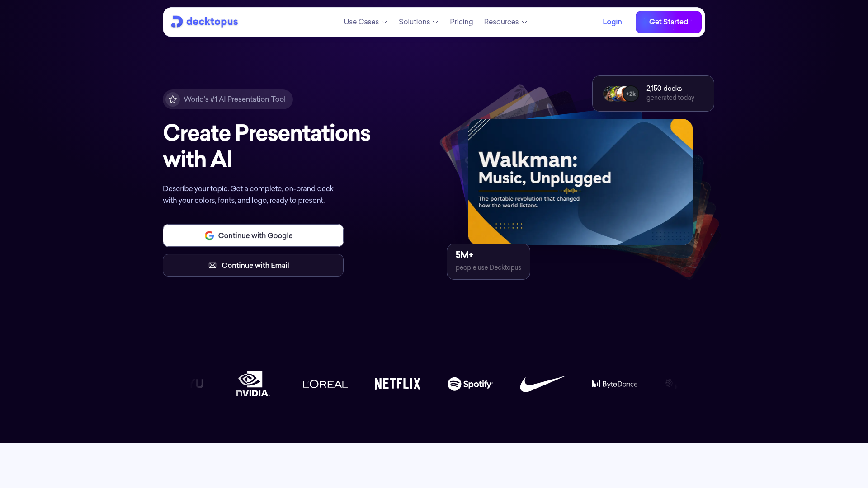Click the Google G icon
This screenshot has height=488, width=868.
(209, 235)
